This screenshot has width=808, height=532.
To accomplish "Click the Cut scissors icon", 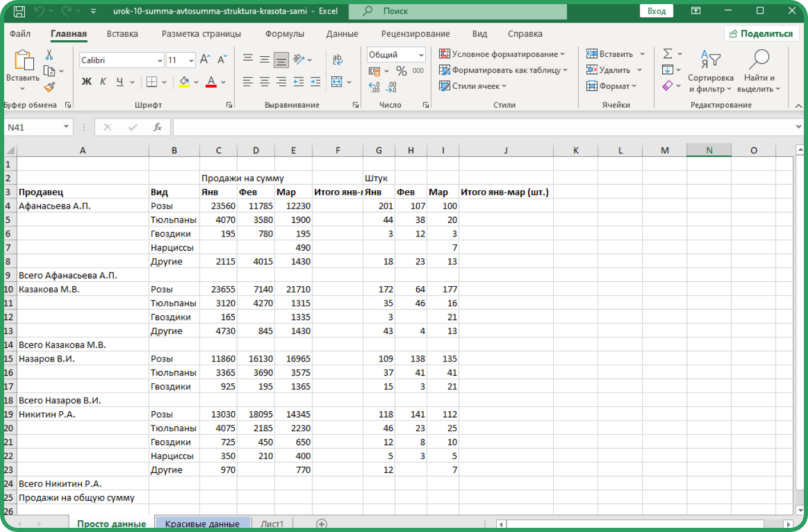I will (49, 55).
